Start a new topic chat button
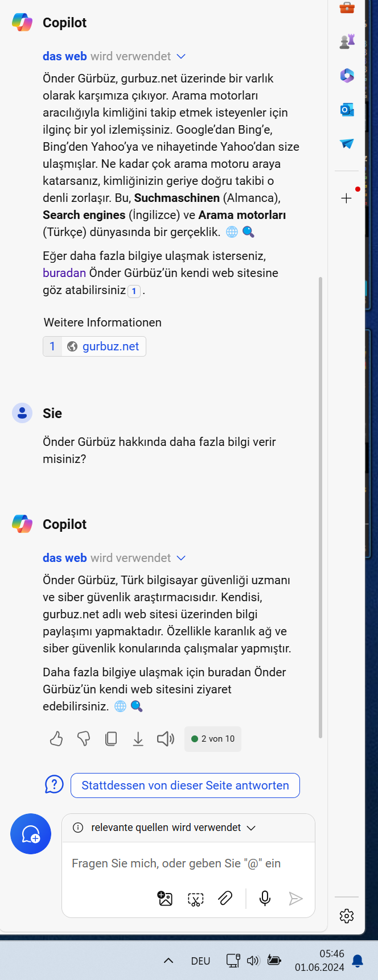The image size is (378, 980). coord(31,834)
